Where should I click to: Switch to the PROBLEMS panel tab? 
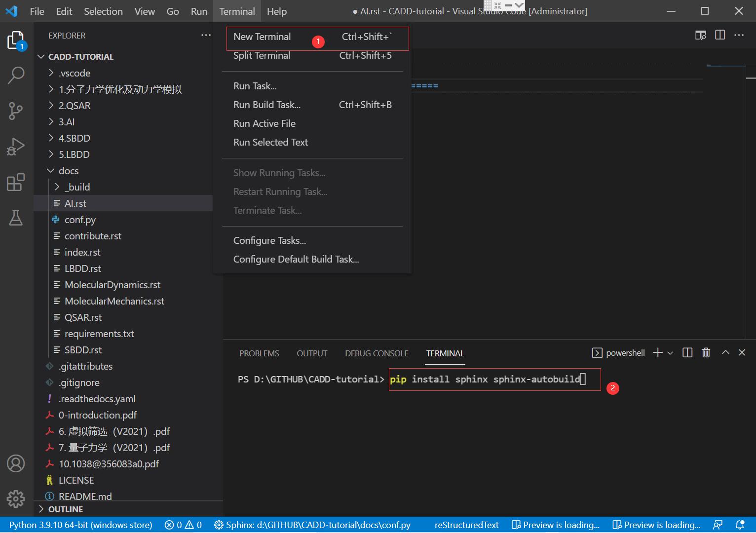pyautogui.click(x=259, y=353)
